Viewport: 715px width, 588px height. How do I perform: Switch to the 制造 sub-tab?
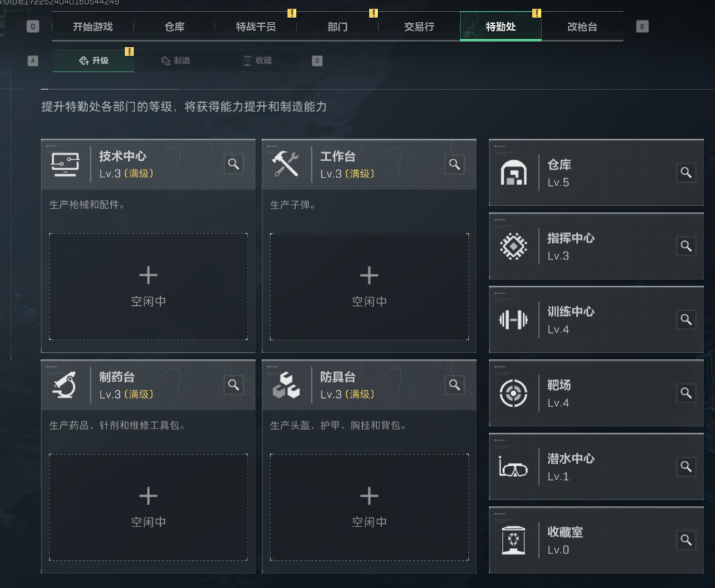coord(175,61)
